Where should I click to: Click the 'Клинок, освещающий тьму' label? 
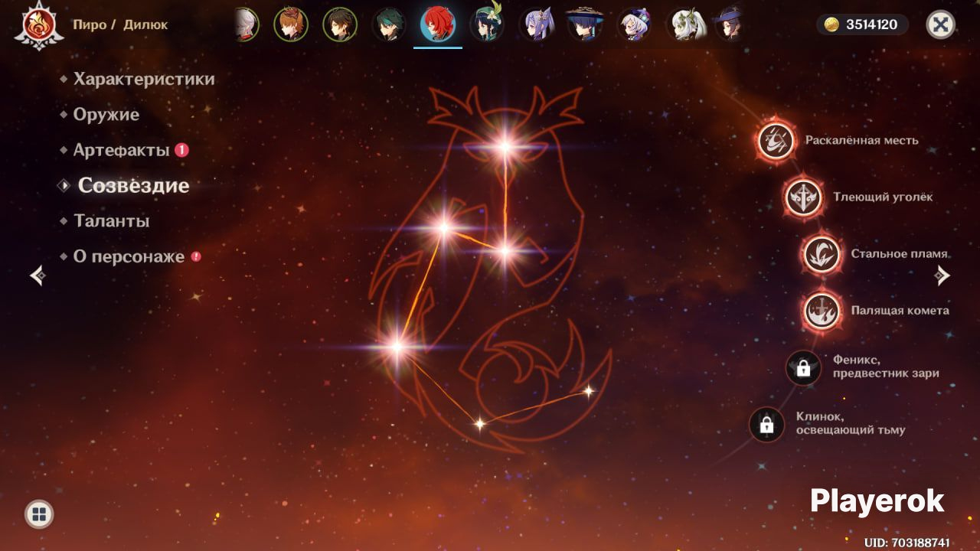[851, 423]
